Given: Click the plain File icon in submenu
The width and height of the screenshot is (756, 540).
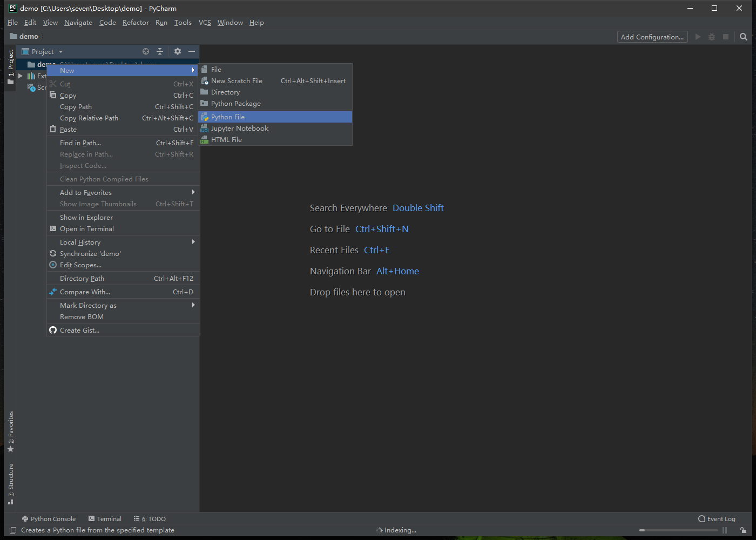Looking at the screenshot, I should click(x=205, y=70).
